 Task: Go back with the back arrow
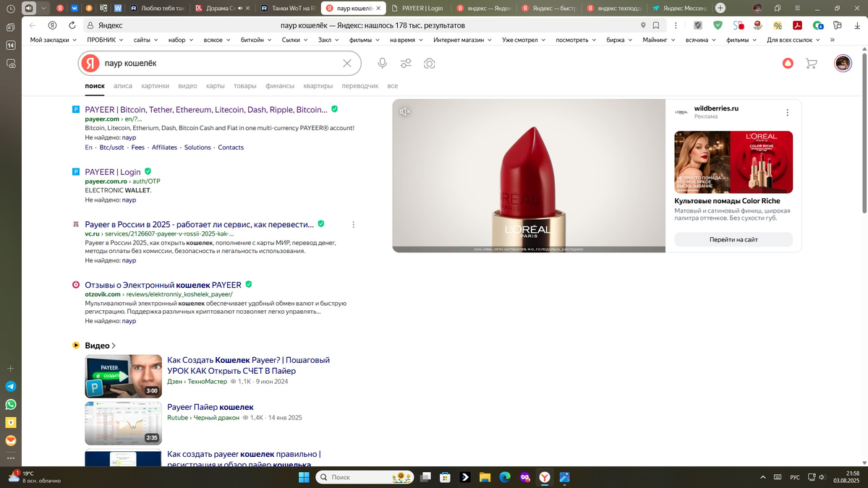point(33,25)
